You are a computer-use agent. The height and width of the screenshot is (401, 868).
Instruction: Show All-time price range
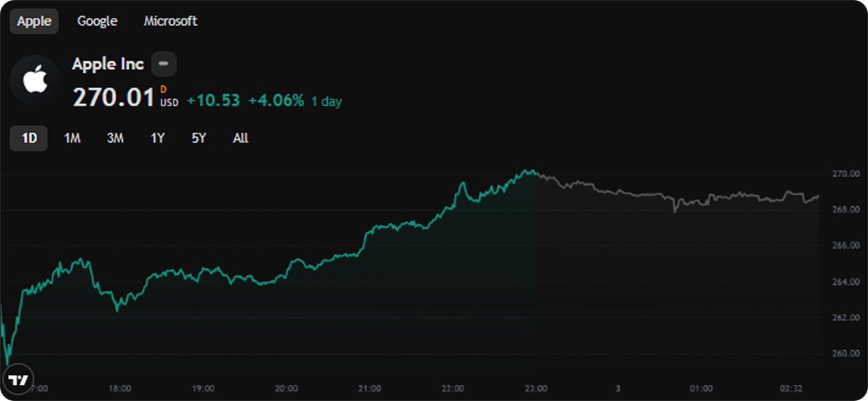tap(240, 139)
